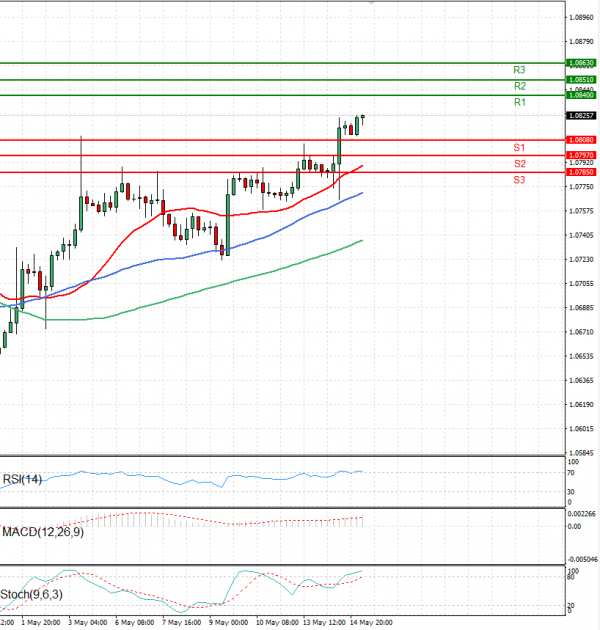Screen dimensions: 600x630
Task: Click the 14 May 20:00 time label
Action: (371, 622)
